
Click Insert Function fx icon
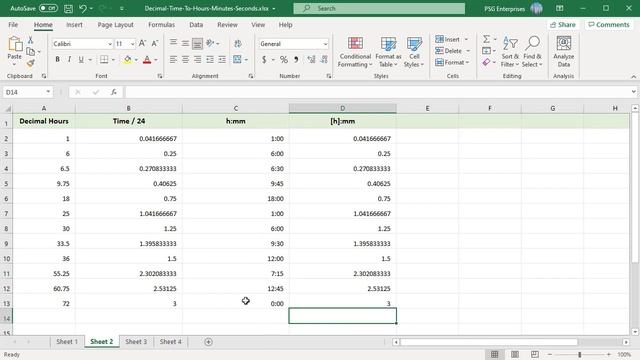coord(113,92)
